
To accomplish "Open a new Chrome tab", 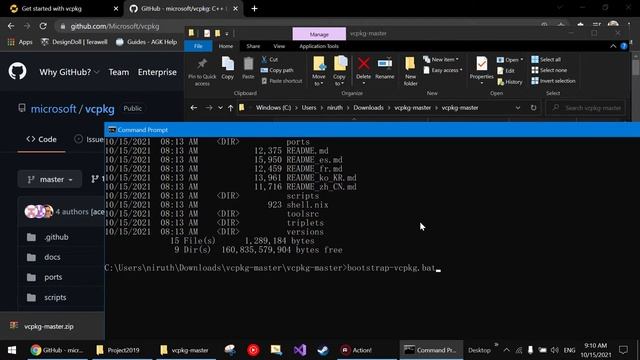I will pos(254,9).
